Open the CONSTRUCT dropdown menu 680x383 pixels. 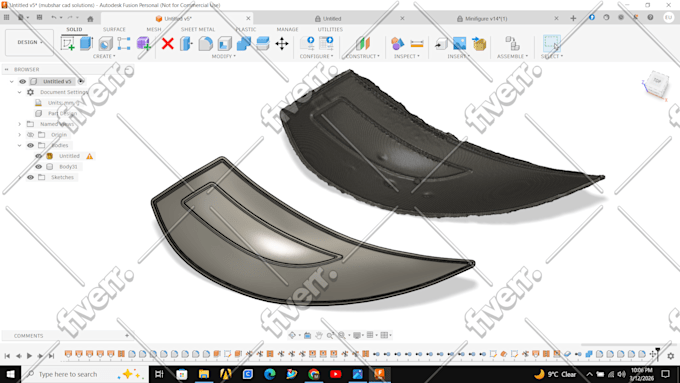(x=363, y=56)
